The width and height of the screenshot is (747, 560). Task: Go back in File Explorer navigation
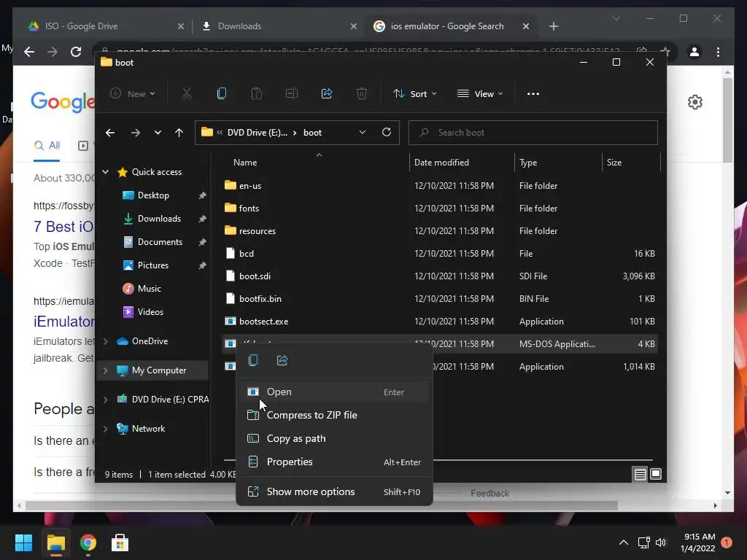coord(110,133)
